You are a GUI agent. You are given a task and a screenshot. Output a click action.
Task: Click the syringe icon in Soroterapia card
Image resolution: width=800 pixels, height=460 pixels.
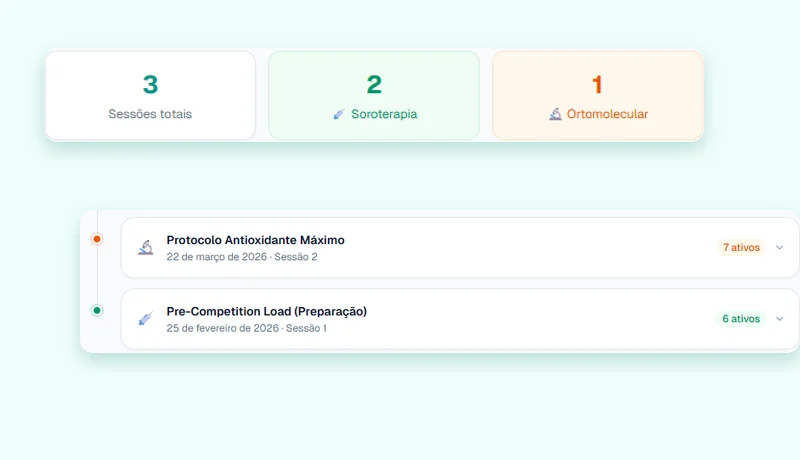[339, 114]
